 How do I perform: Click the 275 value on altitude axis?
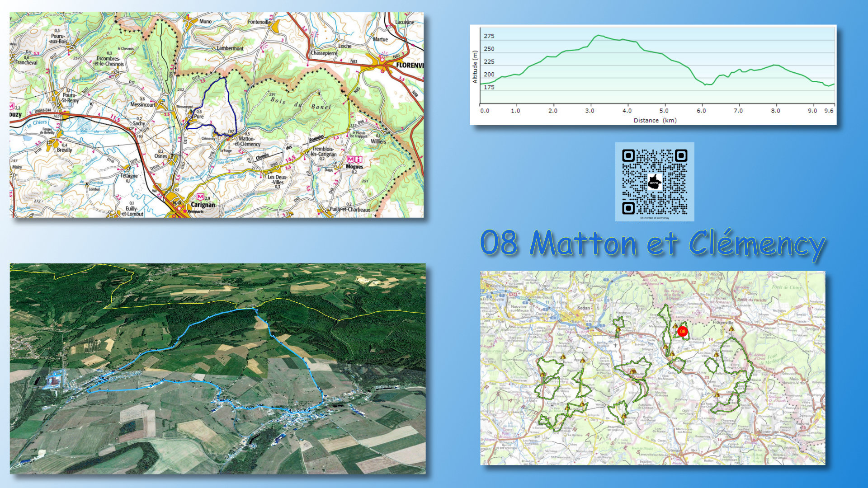(489, 36)
